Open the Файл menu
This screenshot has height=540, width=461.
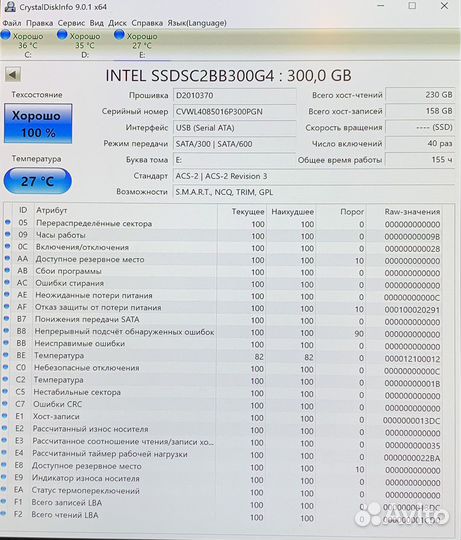(12, 23)
